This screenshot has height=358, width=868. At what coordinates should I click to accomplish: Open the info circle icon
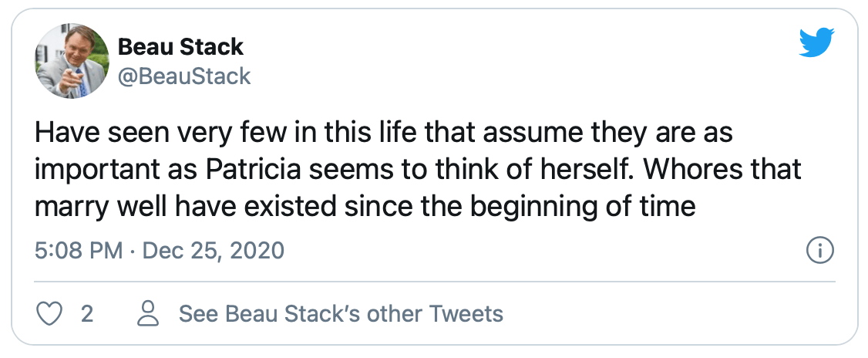(x=820, y=251)
